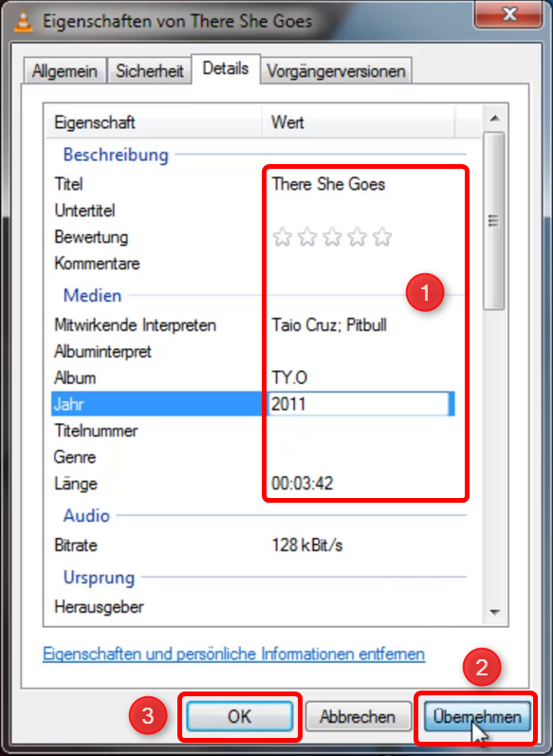This screenshot has width=553, height=756.
Task: Click the value 'Taio Cruz; Pitbull'
Action: click(329, 325)
